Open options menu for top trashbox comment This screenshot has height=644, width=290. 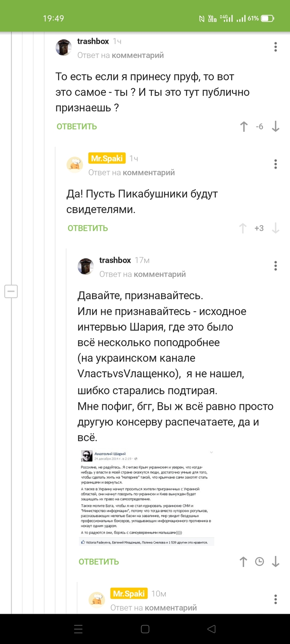(275, 47)
